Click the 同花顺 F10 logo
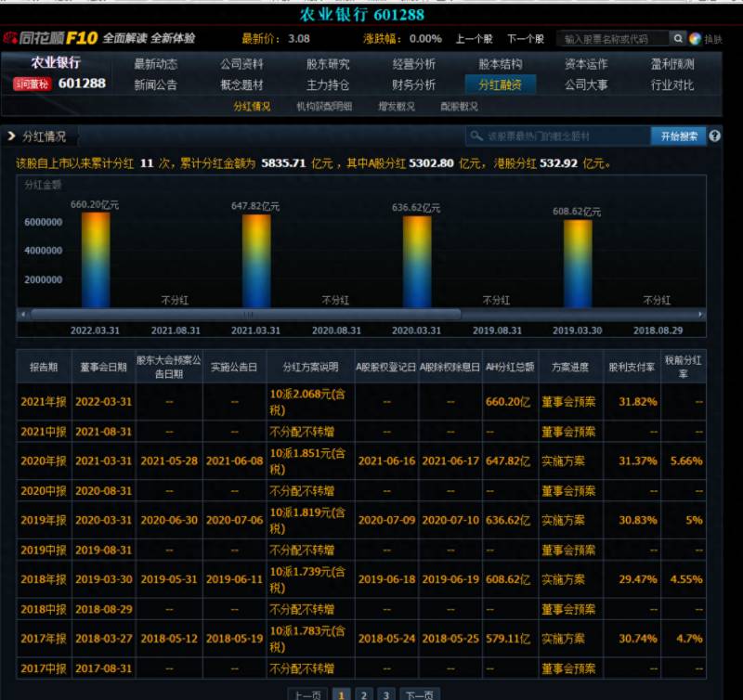 click(51, 38)
